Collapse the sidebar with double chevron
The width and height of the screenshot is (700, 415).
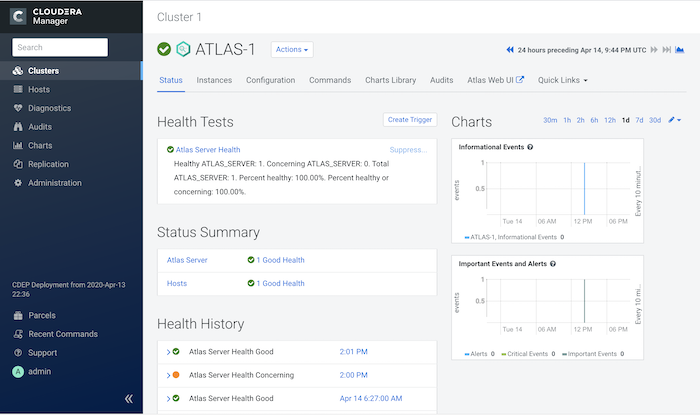pos(129,398)
